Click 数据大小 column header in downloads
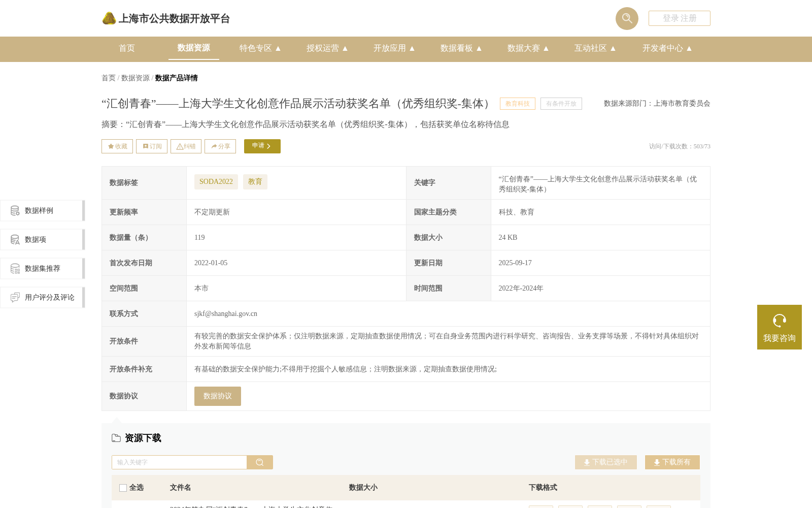This screenshot has width=812, height=508. pos(363,488)
